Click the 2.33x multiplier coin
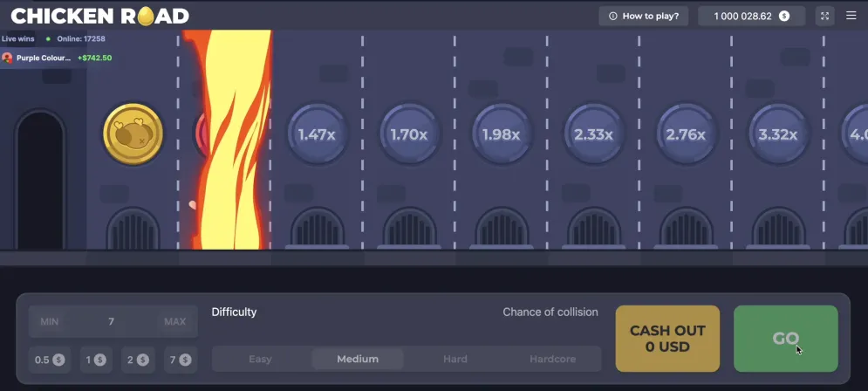 [x=593, y=134]
